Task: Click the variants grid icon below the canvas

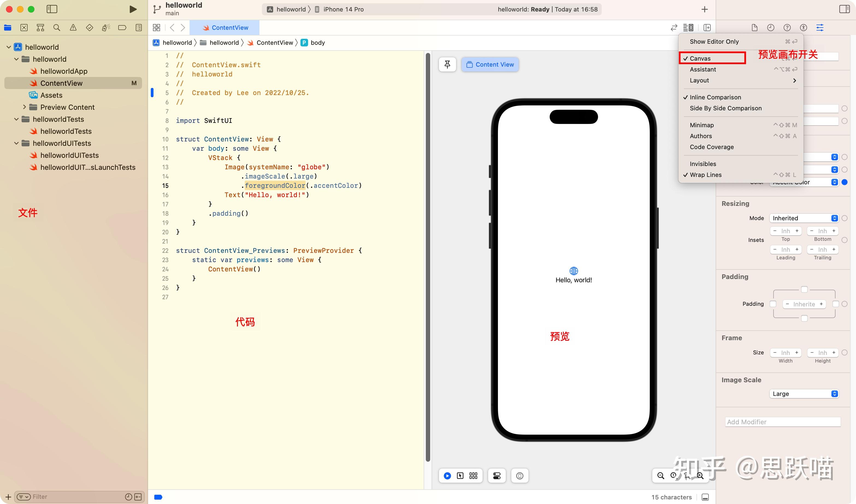Action: pyautogui.click(x=473, y=476)
